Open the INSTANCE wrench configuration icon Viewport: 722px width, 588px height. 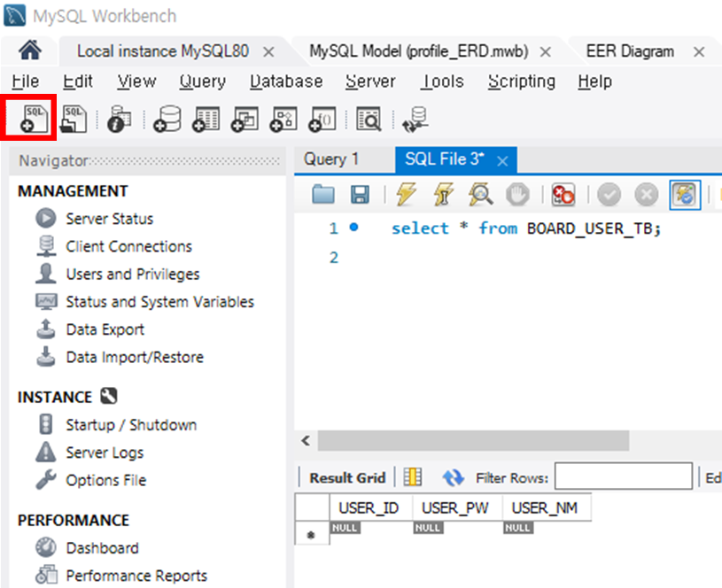109,396
